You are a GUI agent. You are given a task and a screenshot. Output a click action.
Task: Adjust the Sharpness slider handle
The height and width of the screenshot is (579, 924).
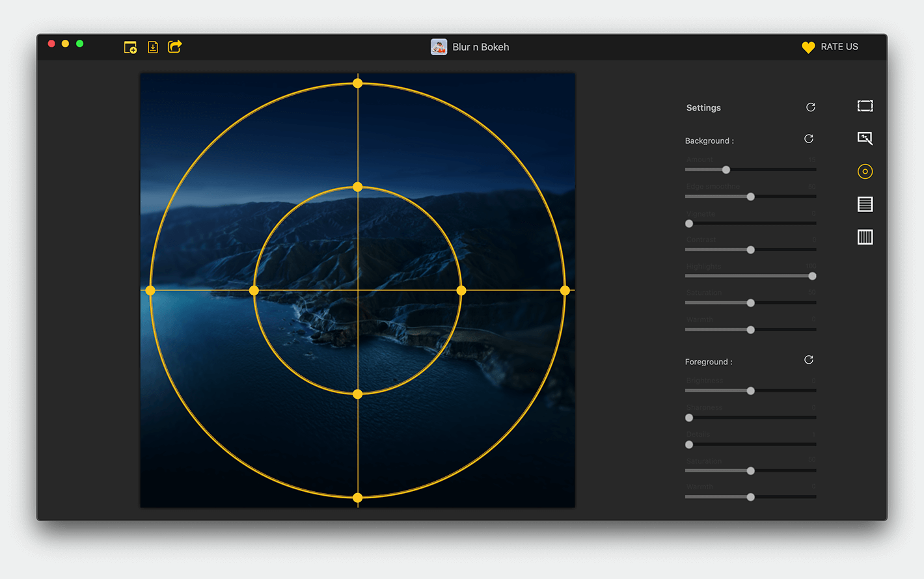pos(689,418)
